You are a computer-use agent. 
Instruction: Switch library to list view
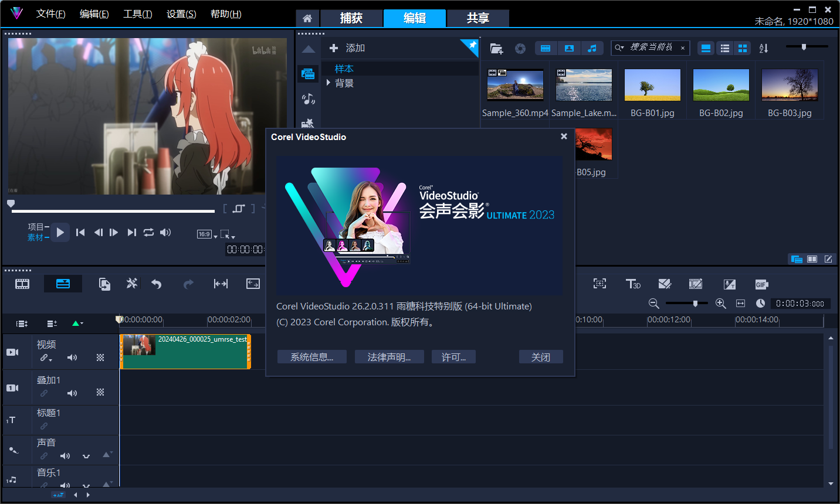pos(725,49)
